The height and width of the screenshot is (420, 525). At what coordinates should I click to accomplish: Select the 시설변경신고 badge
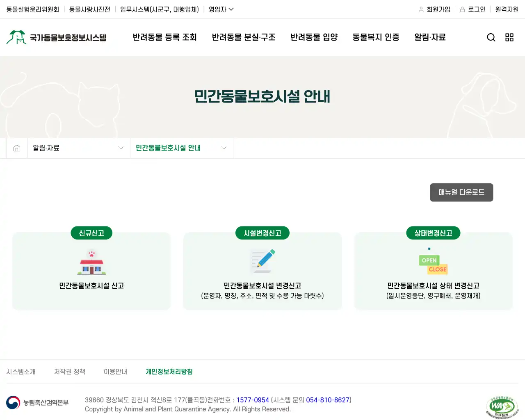point(262,233)
